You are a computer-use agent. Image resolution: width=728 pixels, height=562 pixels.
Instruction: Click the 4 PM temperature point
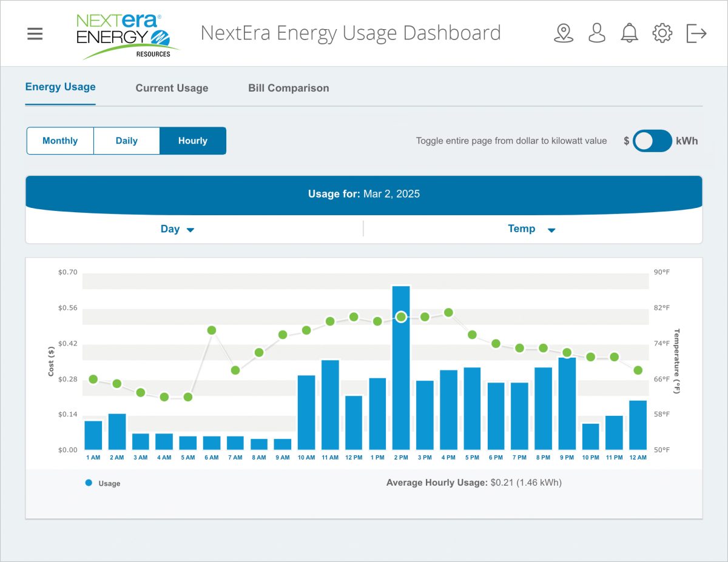coord(448,312)
